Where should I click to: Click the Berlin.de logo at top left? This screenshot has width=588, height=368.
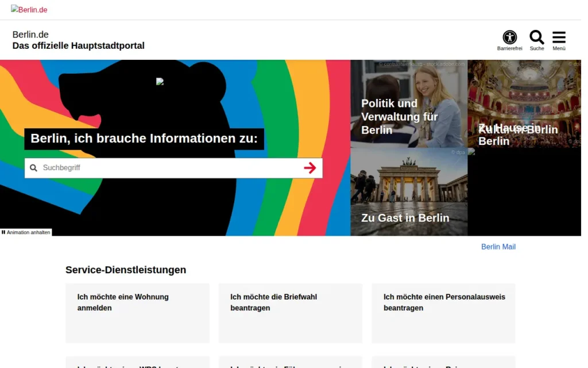click(29, 10)
